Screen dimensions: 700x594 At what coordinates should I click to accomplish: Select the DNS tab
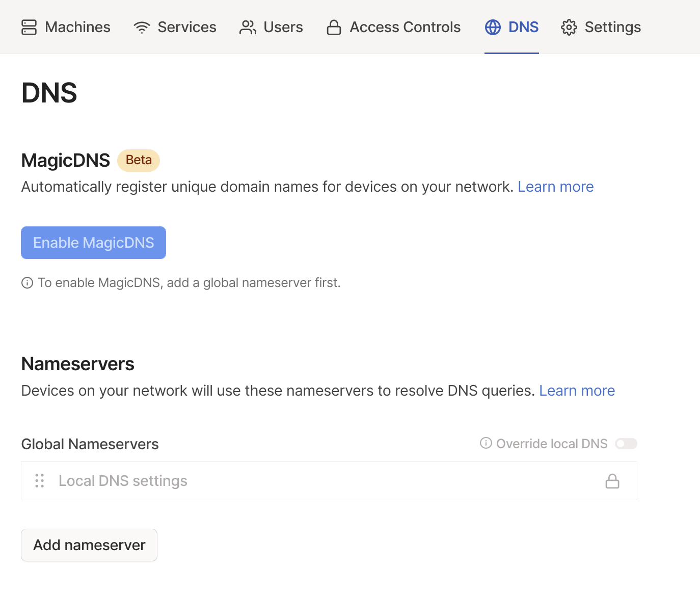click(511, 27)
